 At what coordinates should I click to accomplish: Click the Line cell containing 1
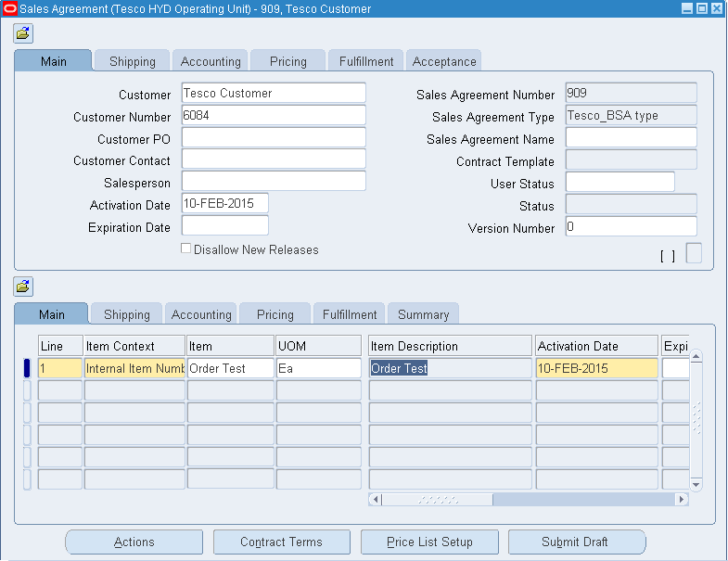(x=60, y=368)
